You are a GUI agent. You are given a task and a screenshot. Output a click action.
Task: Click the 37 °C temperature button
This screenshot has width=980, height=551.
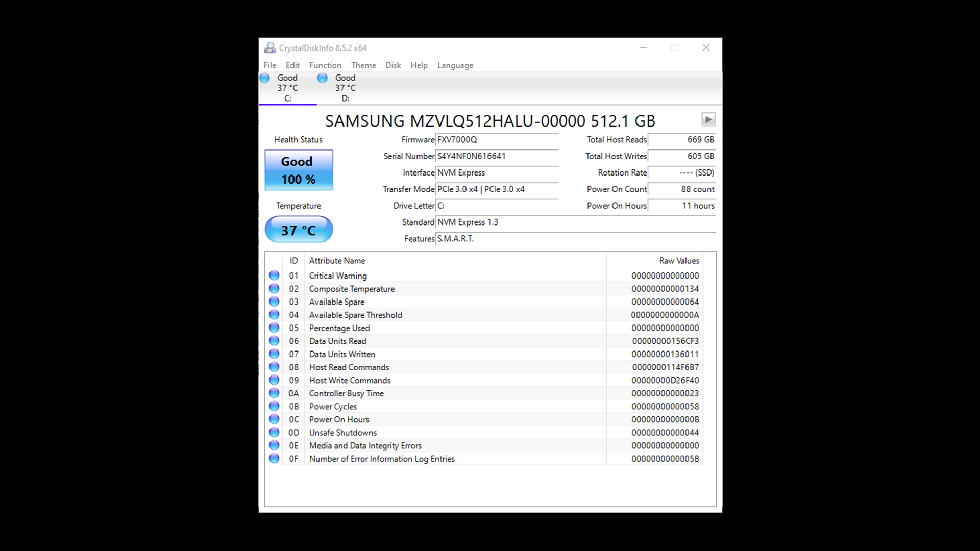[x=299, y=230]
